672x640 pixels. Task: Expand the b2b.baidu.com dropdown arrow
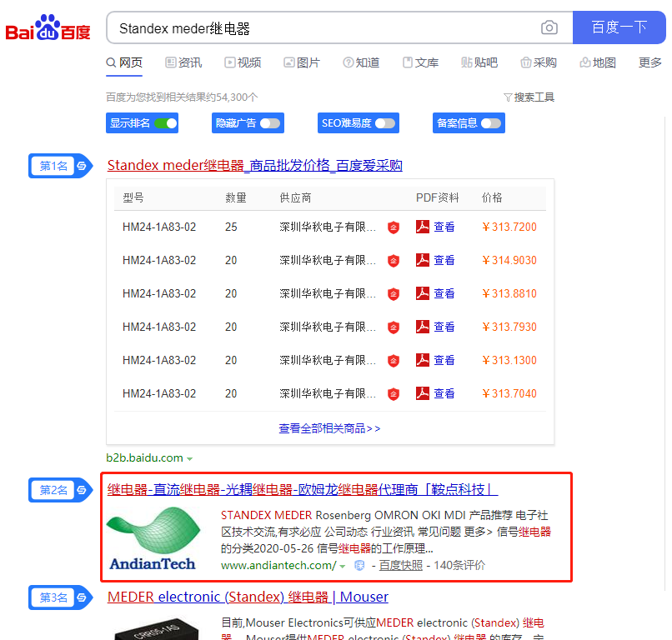189,459
